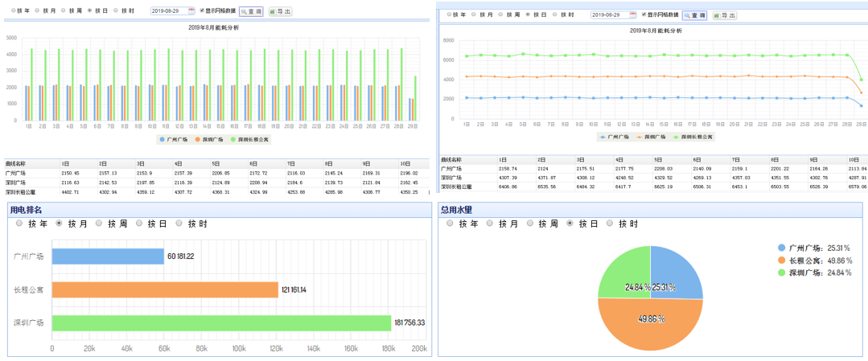Screen dimensions: 868x361
Task: Open calendar picker in bar chart panel
Action: tap(191, 11)
